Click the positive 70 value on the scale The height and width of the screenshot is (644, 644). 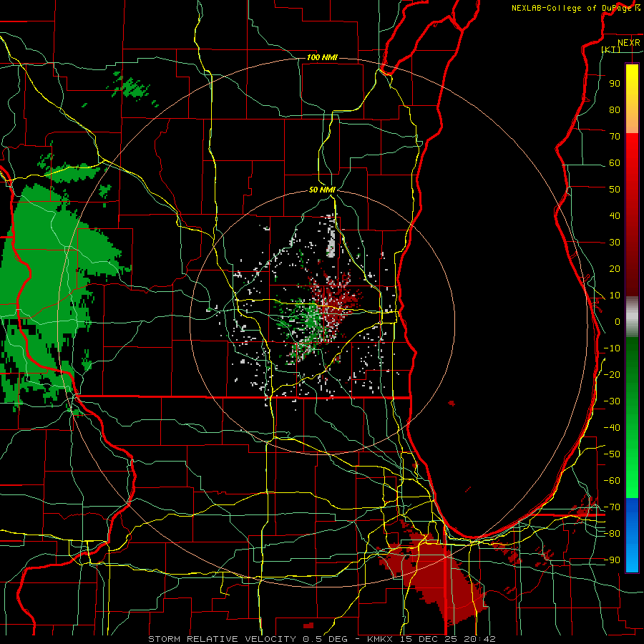(615, 137)
